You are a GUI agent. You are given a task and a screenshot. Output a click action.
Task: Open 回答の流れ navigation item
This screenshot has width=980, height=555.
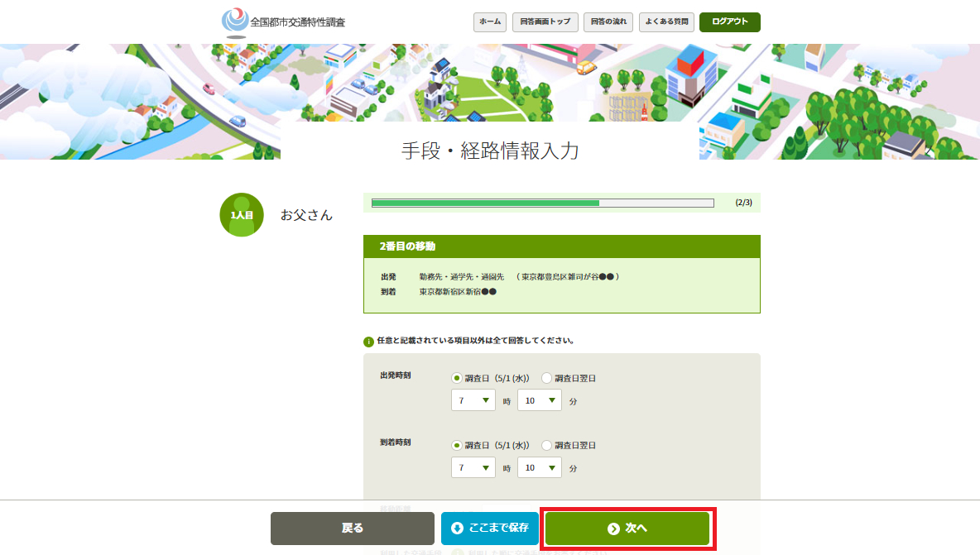(x=608, y=22)
